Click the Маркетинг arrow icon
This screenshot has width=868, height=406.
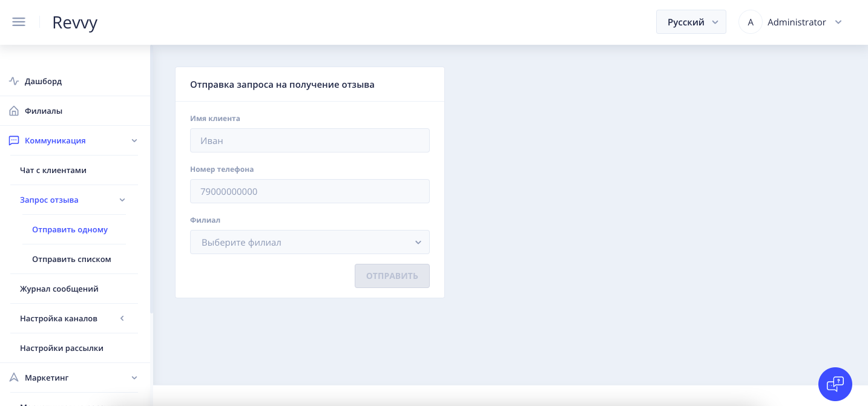pos(14,378)
